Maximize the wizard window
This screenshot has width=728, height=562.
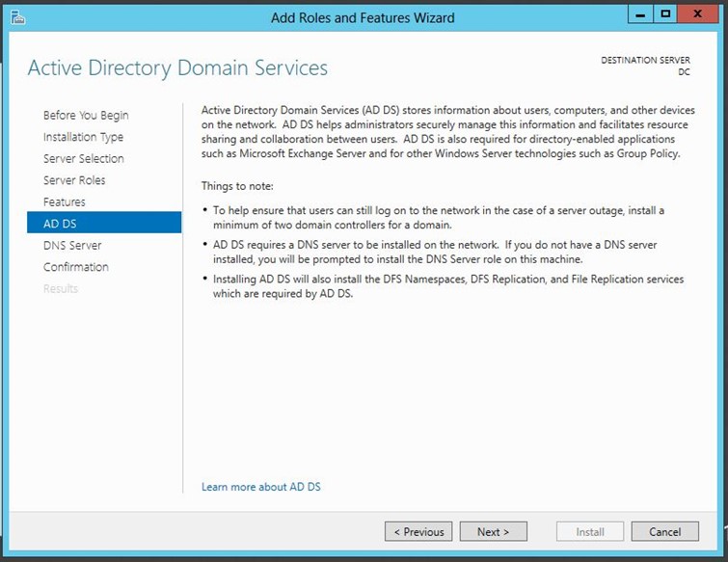click(665, 14)
